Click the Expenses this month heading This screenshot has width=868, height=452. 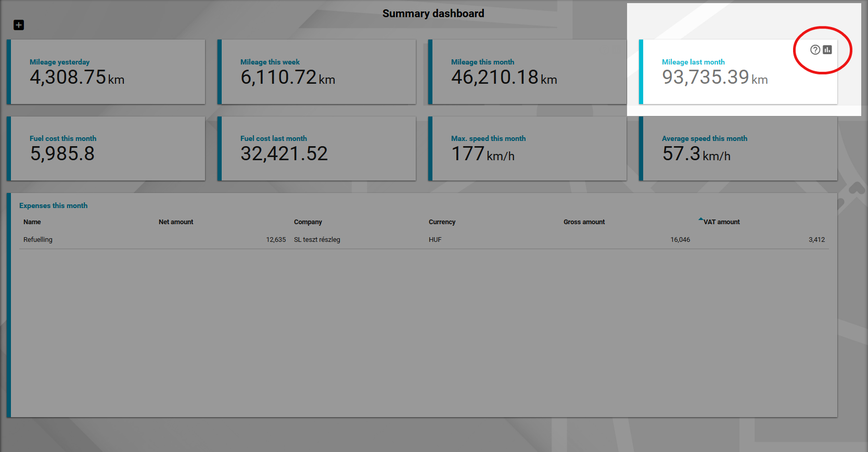53,205
